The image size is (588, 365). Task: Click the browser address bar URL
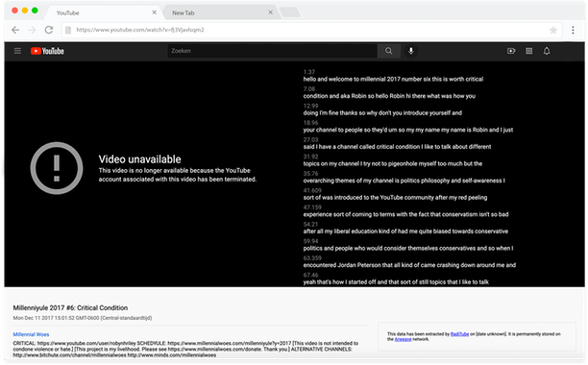[x=140, y=30]
